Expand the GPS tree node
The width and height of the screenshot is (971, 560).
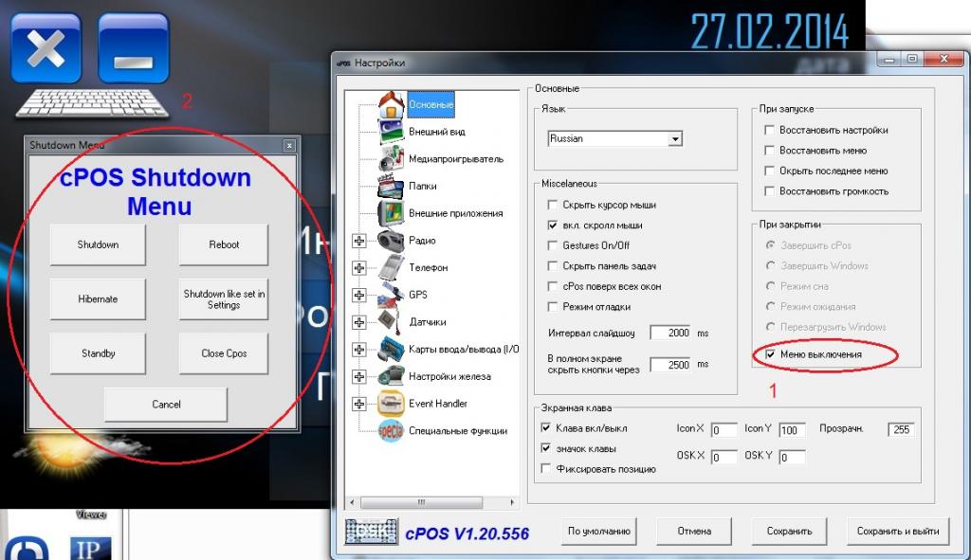pos(359,295)
